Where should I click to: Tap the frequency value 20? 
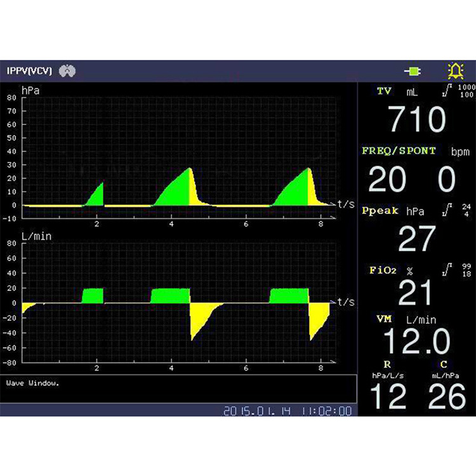387,180
